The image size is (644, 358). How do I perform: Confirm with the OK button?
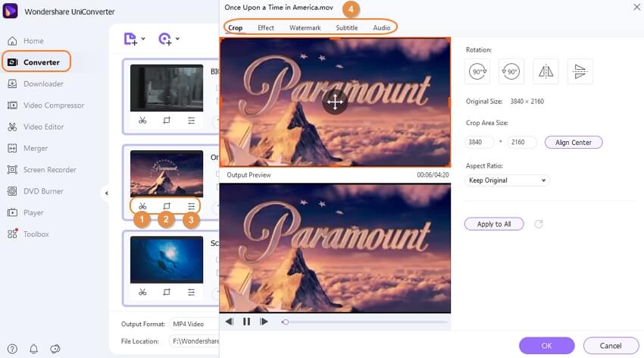click(547, 346)
